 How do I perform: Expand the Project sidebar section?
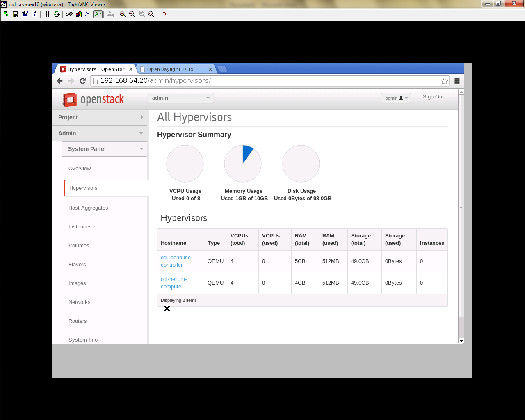click(x=100, y=117)
